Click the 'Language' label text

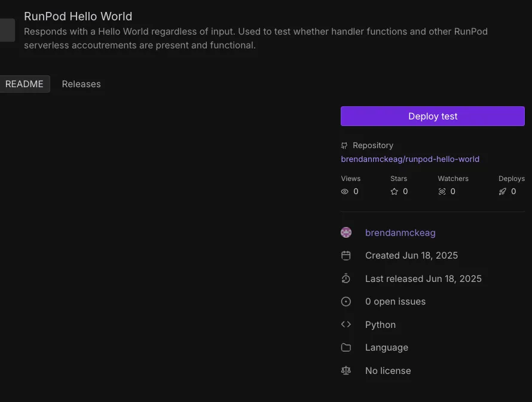pyautogui.click(x=386, y=348)
